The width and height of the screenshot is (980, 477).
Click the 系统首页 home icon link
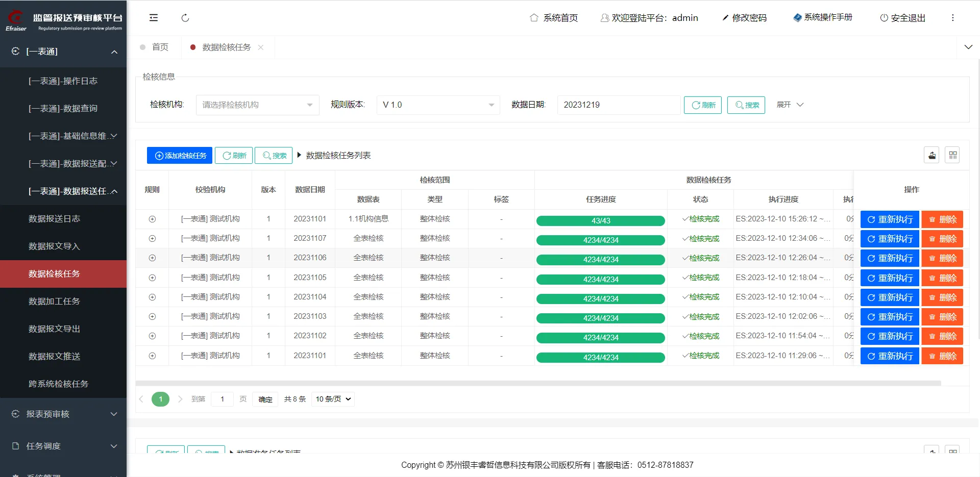click(554, 18)
